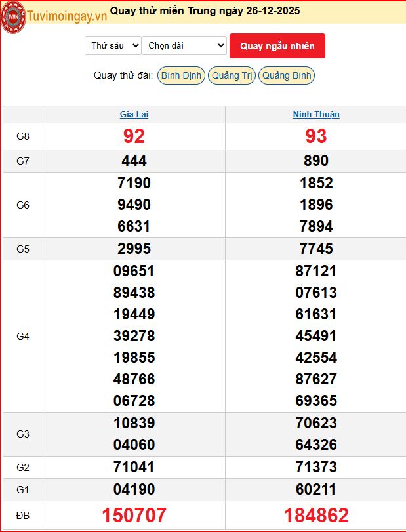Image resolution: width=406 pixels, height=532 pixels.
Task: Select the G2 result 71373
Action: pos(315,467)
